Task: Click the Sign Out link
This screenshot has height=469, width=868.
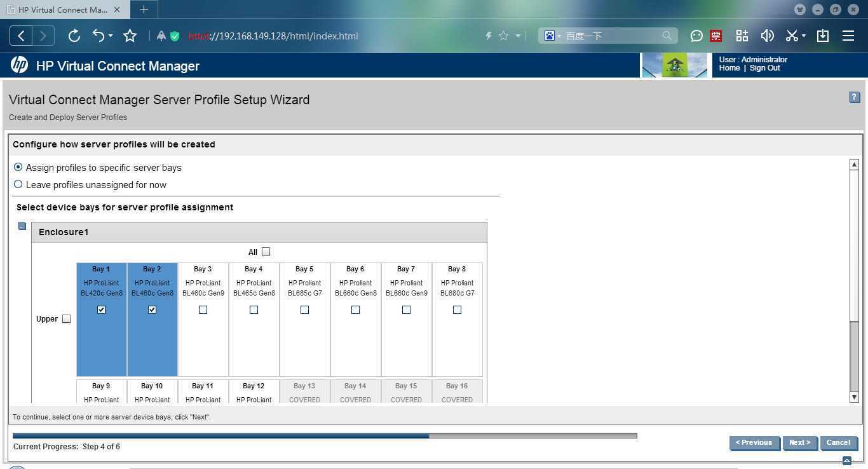Action: click(x=764, y=68)
